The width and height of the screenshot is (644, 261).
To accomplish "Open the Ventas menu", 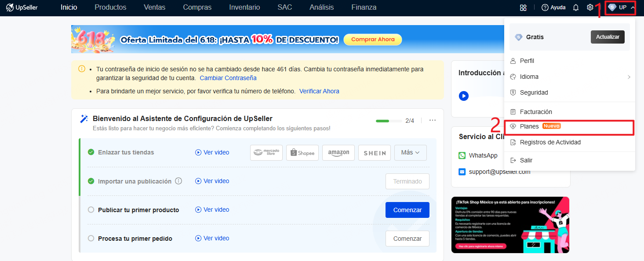I will coord(155,7).
